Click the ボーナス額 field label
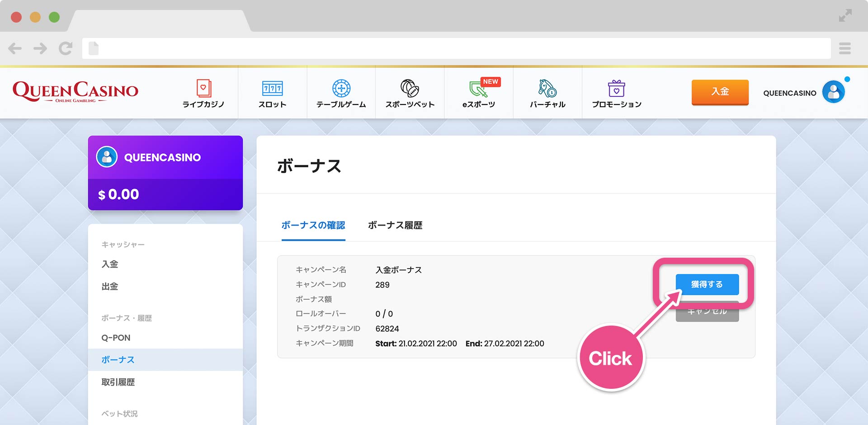868x425 pixels. pos(314,299)
